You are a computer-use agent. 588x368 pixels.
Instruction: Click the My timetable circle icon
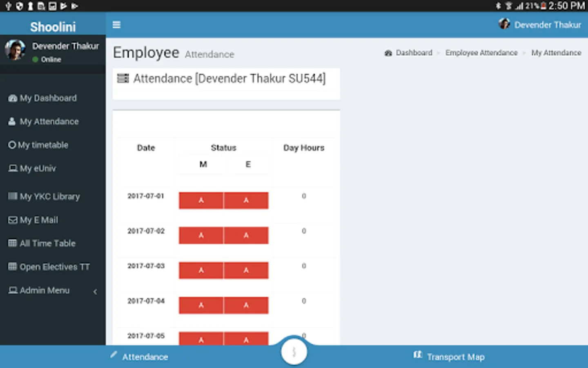[x=12, y=145]
